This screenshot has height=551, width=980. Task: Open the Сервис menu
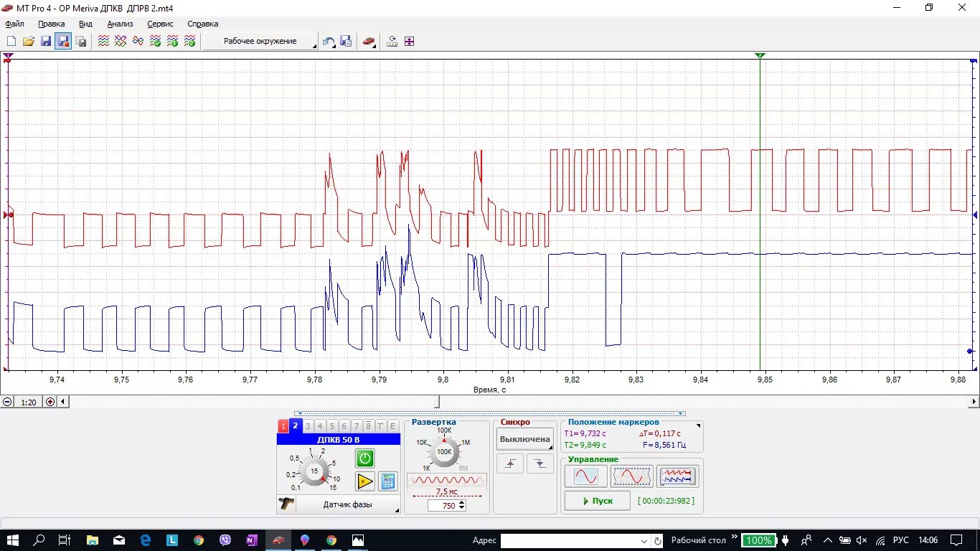click(160, 24)
